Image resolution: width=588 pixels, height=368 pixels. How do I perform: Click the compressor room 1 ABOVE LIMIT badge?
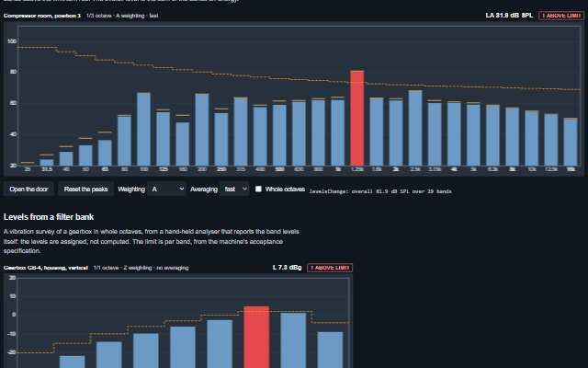(561, 16)
